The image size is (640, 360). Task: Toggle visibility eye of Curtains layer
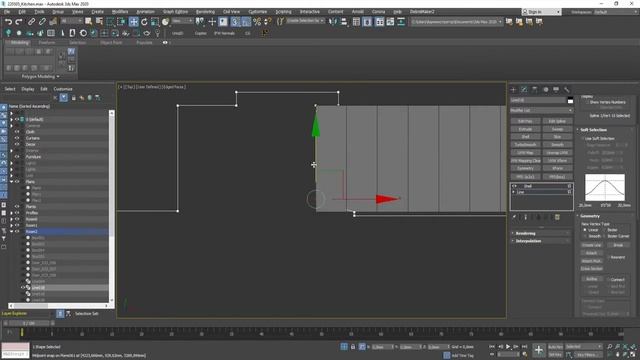pyautogui.click(x=17, y=138)
